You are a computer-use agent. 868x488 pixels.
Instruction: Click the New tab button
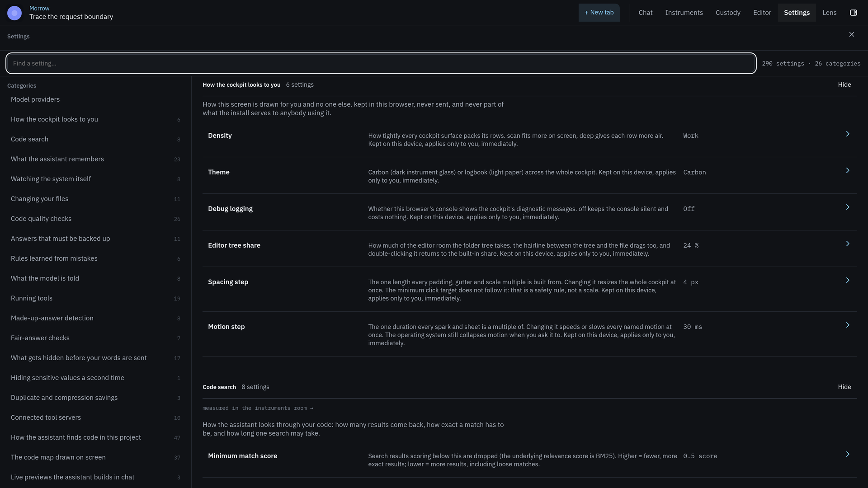[599, 13]
